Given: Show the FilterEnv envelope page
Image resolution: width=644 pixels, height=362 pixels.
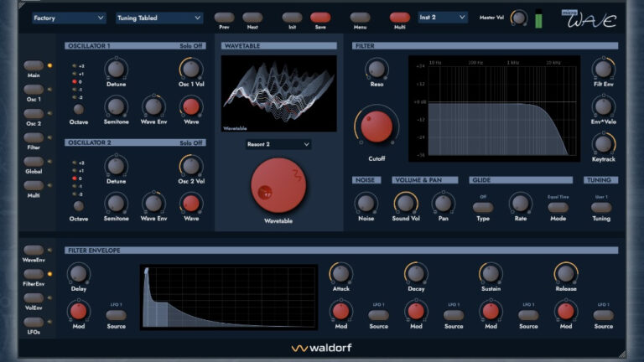Looking at the screenshot, I should click(x=34, y=274).
